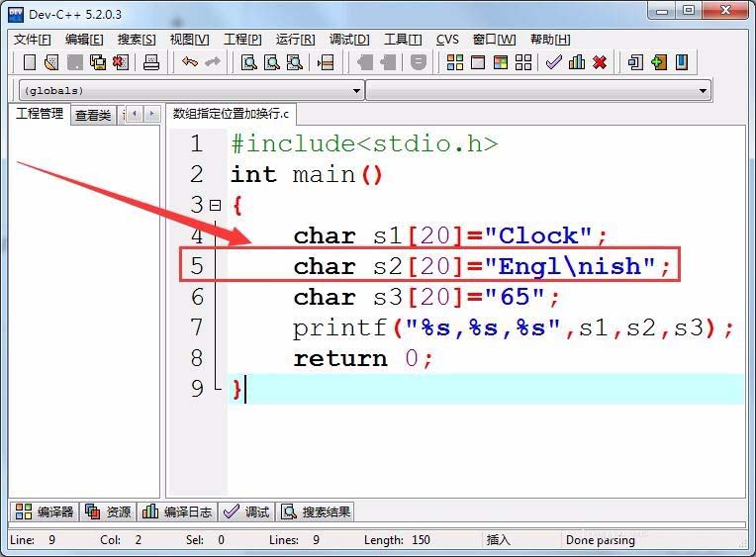
Task: Click the string "Clock" in line 4
Action: (538, 235)
